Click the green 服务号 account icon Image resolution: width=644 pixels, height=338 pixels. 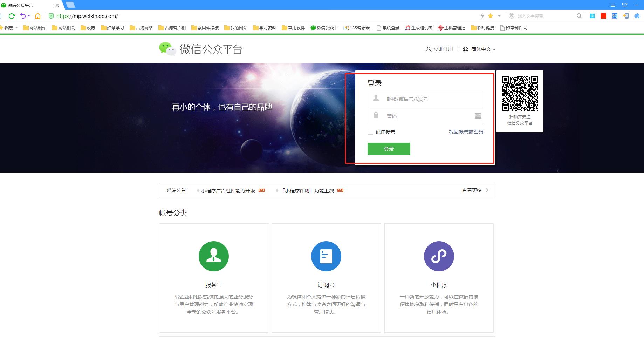tap(214, 256)
